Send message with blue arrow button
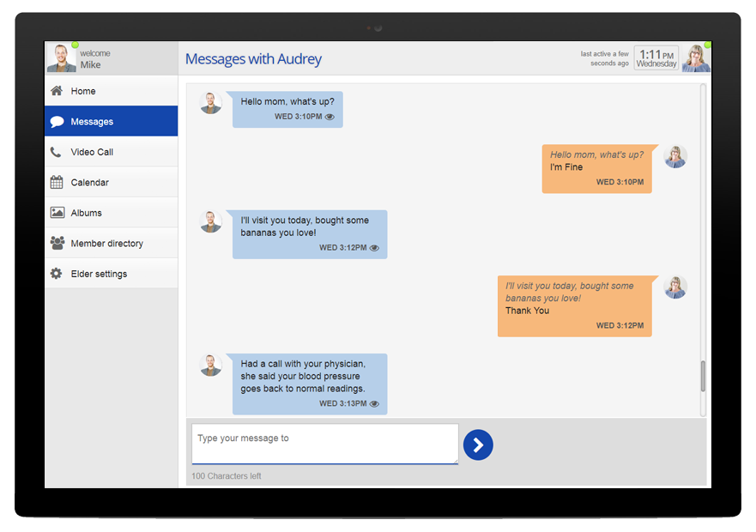Screen dimensions: 756x532 pos(478,444)
